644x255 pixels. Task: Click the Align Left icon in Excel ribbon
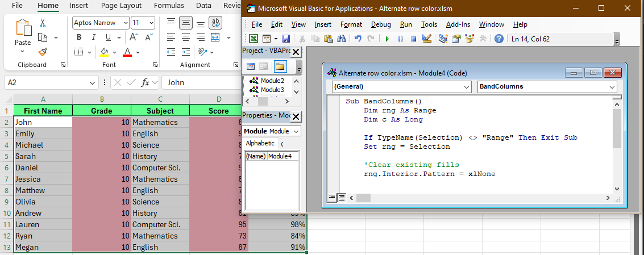pos(171,37)
